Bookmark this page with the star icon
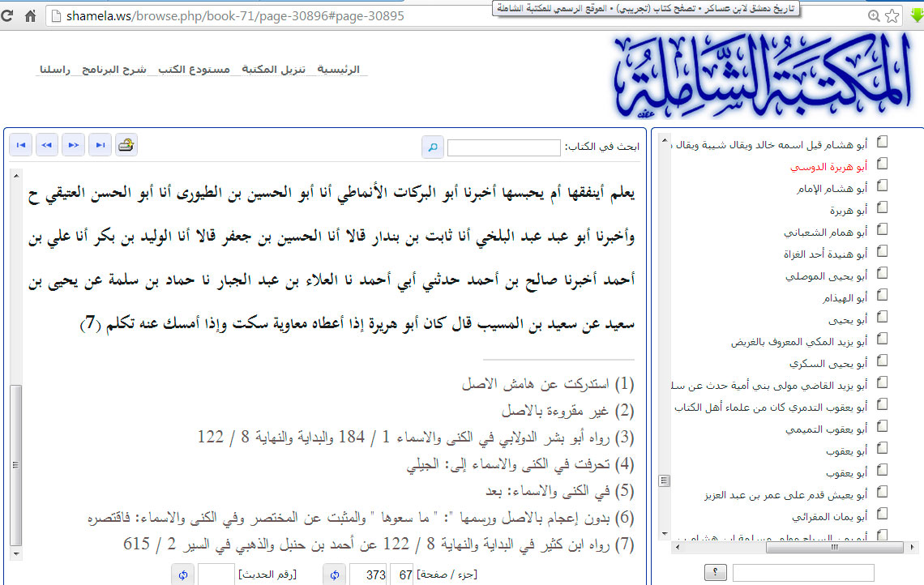Viewport: 924px width, 585px height. [892, 16]
